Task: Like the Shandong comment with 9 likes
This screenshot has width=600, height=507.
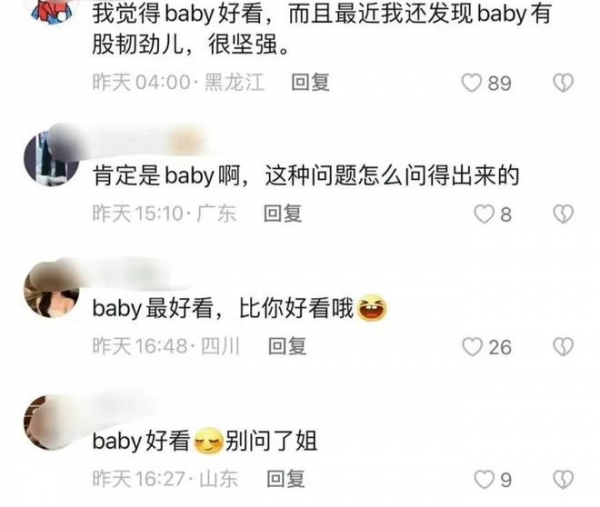Action: [x=484, y=479]
